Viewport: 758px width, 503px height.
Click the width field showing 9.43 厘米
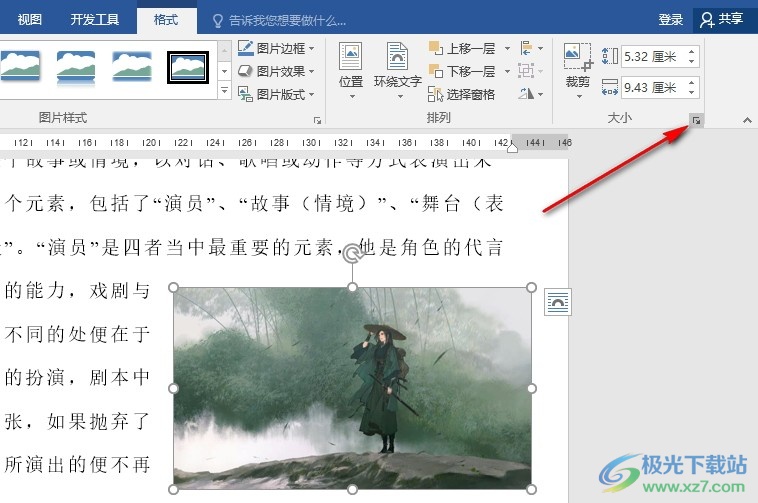pyautogui.click(x=653, y=87)
